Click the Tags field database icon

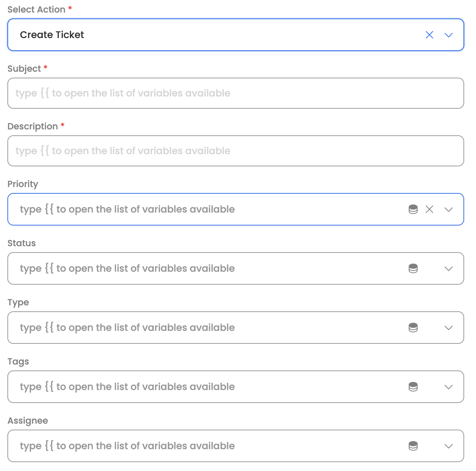(x=413, y=387)
